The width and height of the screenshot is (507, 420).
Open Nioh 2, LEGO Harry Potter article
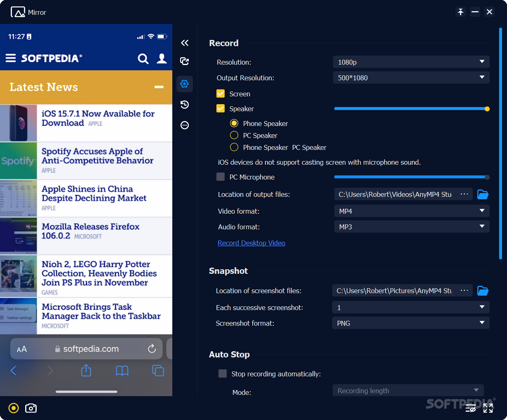[99, 273]
